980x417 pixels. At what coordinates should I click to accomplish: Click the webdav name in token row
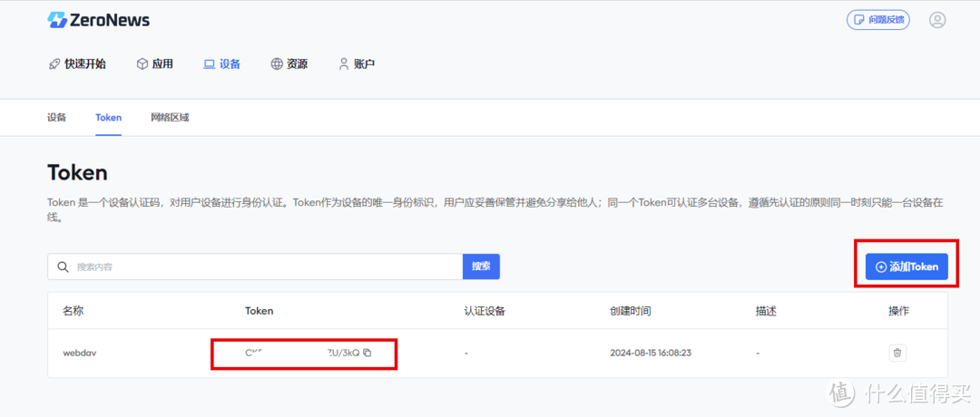(79, 353)
